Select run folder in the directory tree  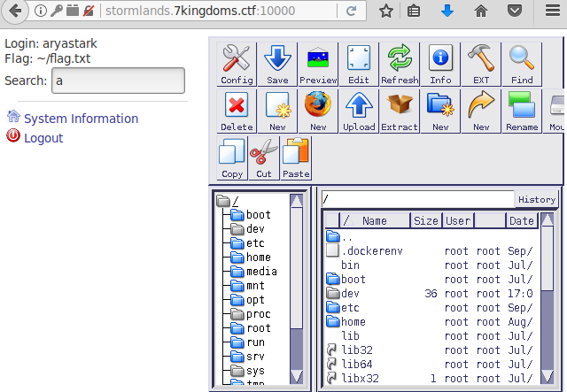click(255, 342)
